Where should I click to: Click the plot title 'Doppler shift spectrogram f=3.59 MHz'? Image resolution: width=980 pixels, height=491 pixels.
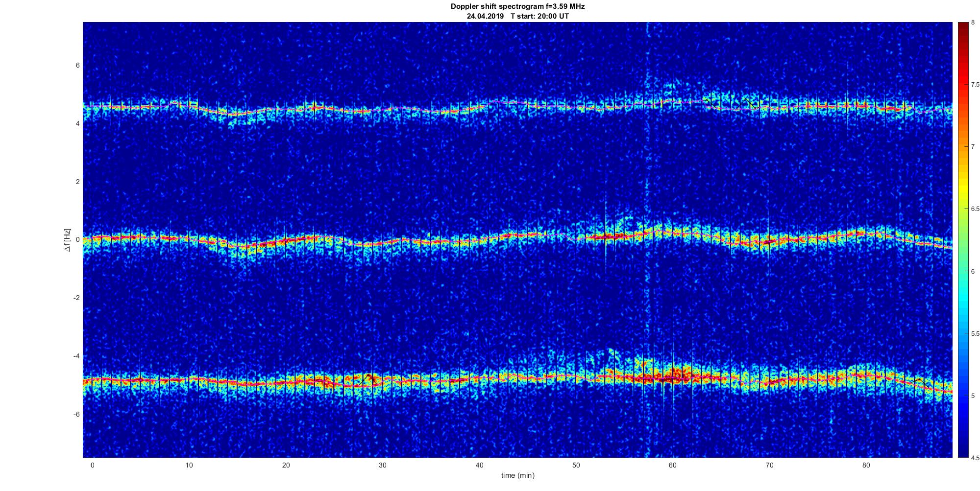pyautogui.click(x=517, y=6)
